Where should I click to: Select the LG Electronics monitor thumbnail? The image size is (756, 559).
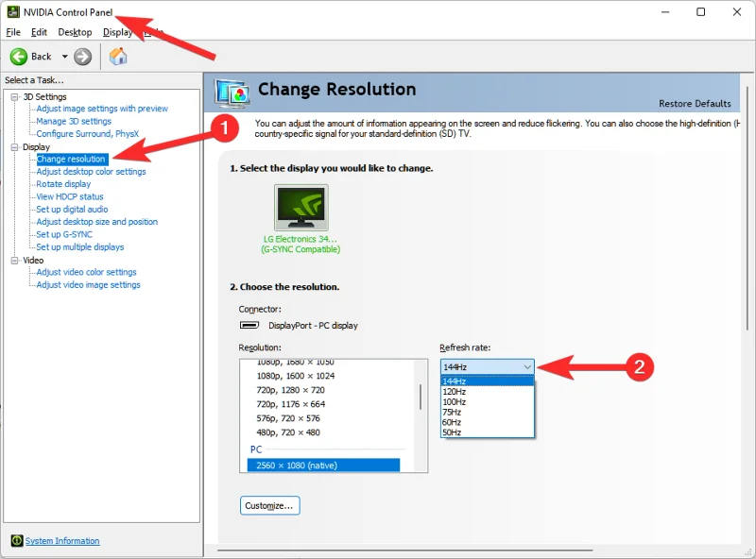pyautogui.click(x=301, y=208)
